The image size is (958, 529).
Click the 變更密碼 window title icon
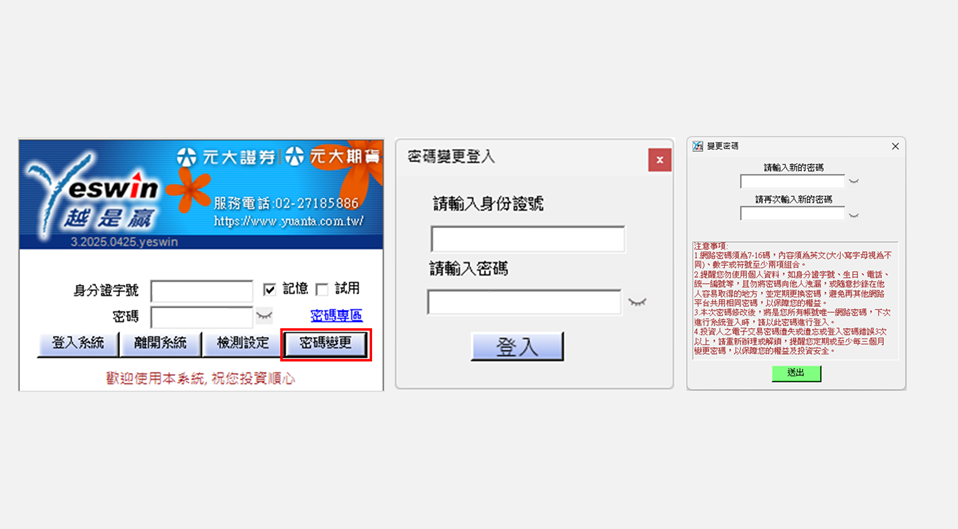(x=698, y=146)
